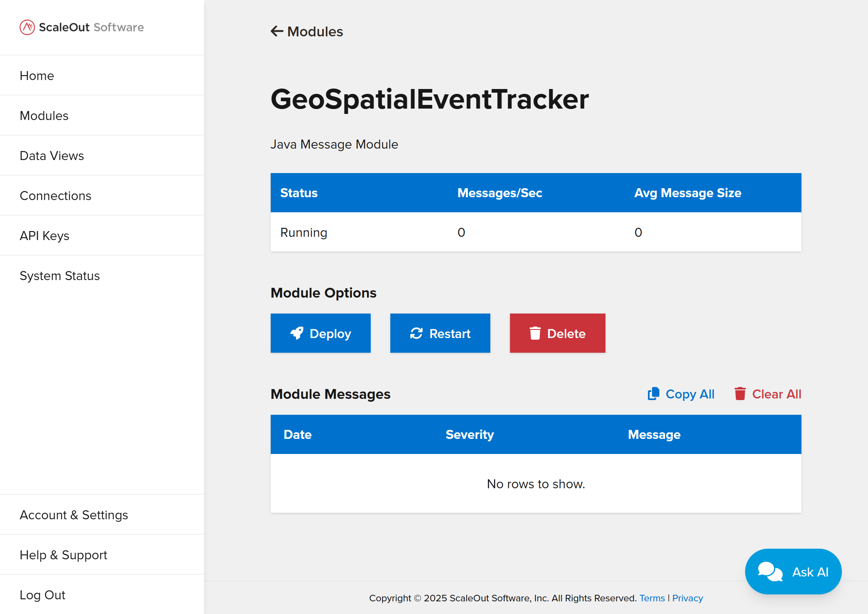Open the Terms link in the footer
Image resolution: width=868 pixels, height=614 pixels.
652,598
